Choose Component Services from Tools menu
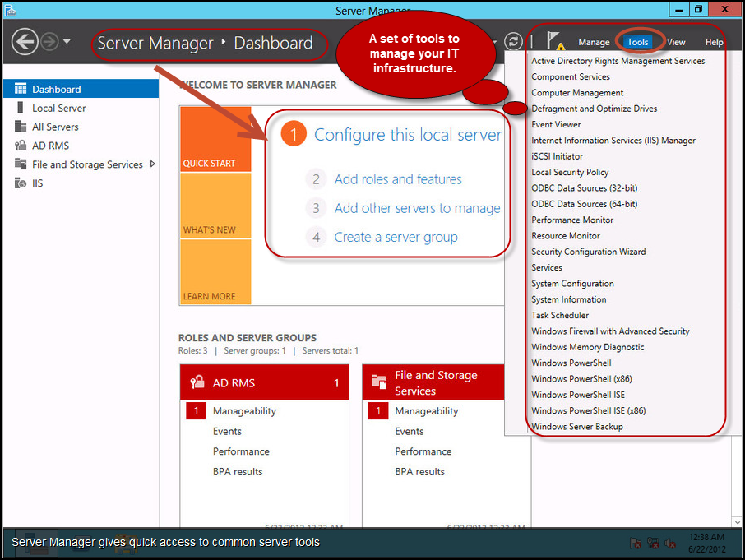 click(x=570, y=76)
